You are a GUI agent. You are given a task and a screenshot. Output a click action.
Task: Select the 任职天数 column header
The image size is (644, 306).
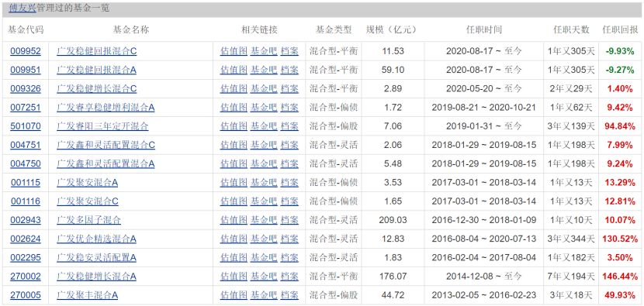pyautogui.click(x=571, y=29)
